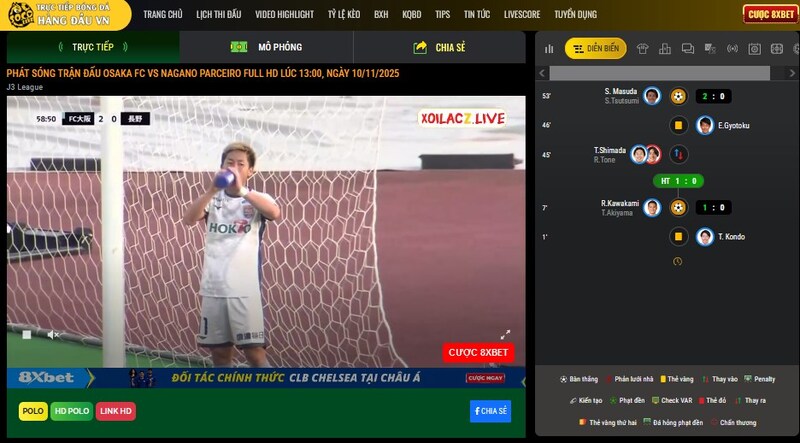Click the live broadcast signal icon
Image resolution: width=800 pixels, height=443 pixels.
click(x=732, y=48)
